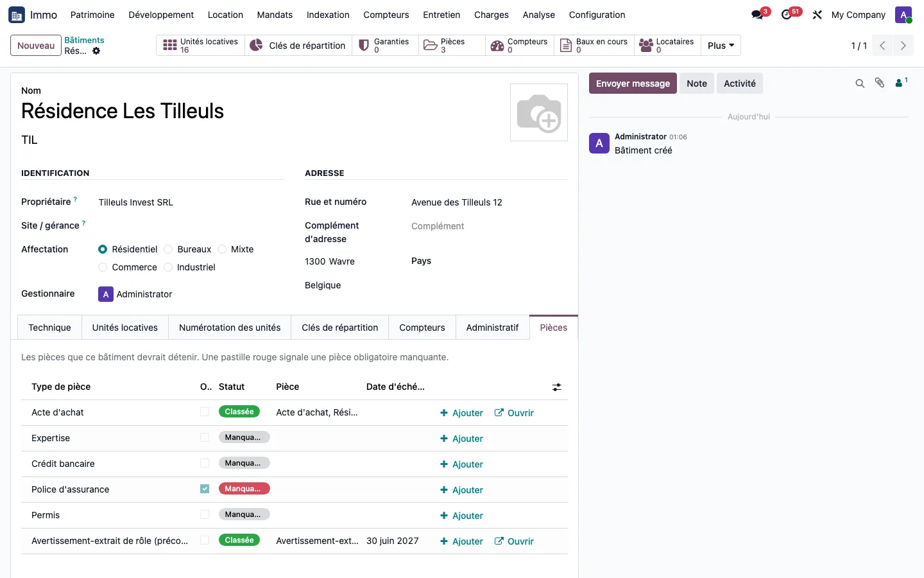Open the Configuration menu
924x578 pixels.
pos(597,15)
